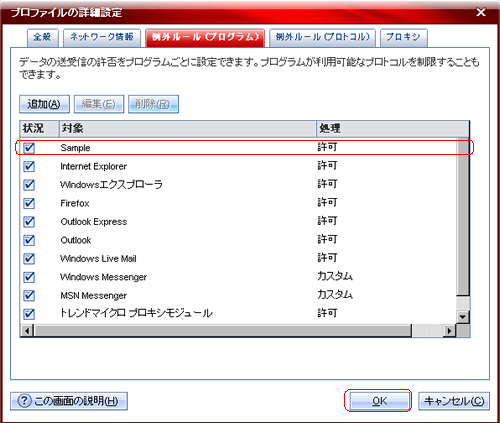Uncheck the Firefox rule checkbox
Screen dimensions: 500x423
click(29, 203)
